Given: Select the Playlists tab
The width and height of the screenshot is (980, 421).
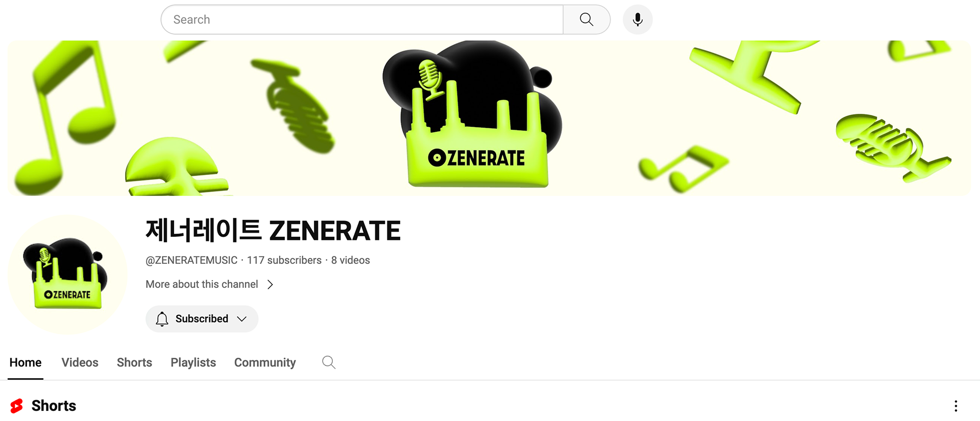Looking at the screenshot, I should 193,362.
